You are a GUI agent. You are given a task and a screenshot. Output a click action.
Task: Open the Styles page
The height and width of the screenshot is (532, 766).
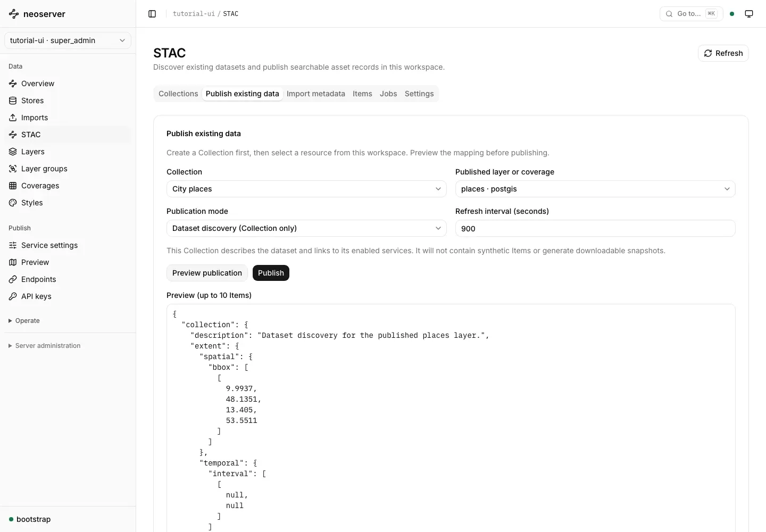click(68, 203)
